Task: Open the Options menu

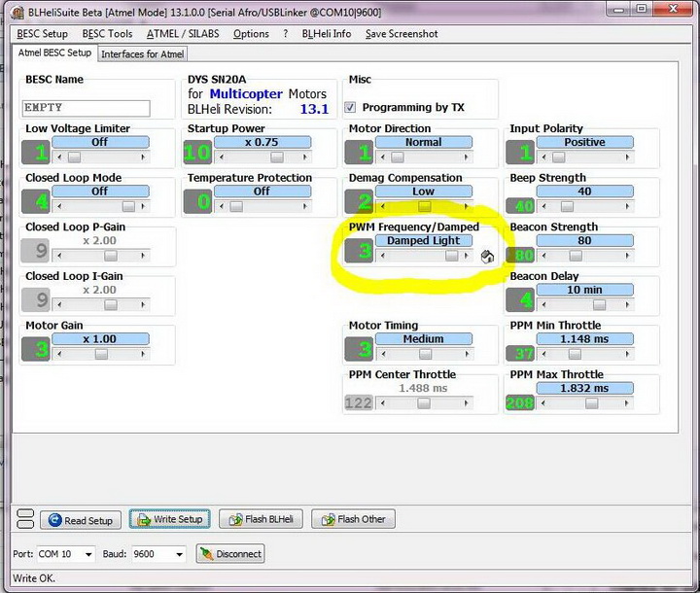Action: coord(251,34)
